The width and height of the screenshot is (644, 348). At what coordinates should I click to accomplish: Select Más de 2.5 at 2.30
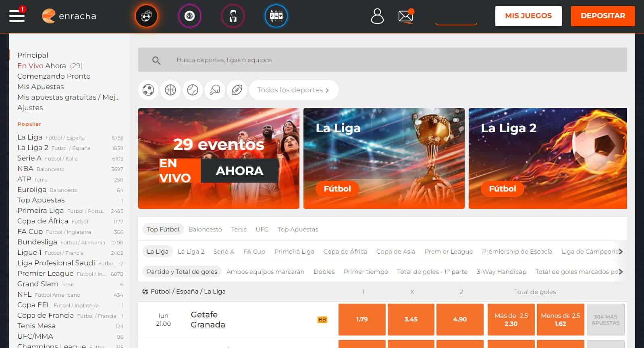click(x=511, y=319)
